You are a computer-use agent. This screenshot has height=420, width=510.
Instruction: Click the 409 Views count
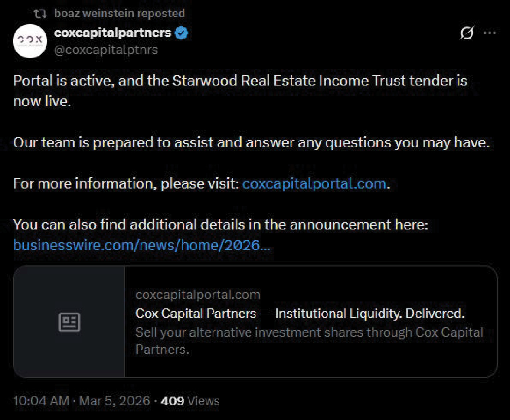190,401
